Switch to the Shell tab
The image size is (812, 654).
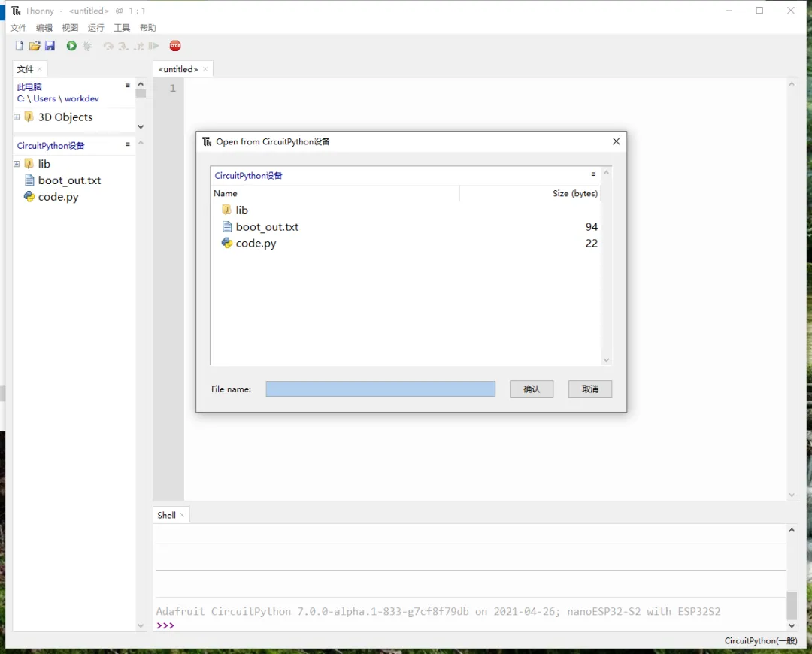coord(166,515)
